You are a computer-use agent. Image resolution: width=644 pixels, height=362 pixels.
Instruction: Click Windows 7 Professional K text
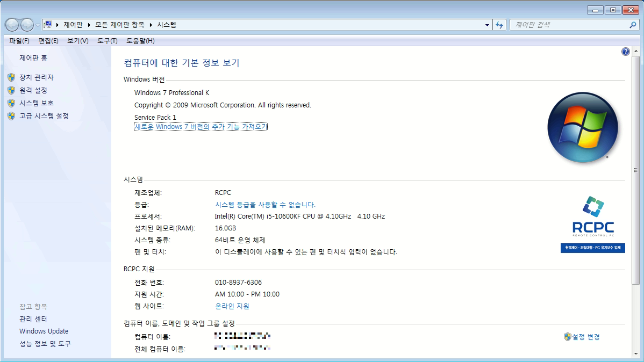[171, 93]
